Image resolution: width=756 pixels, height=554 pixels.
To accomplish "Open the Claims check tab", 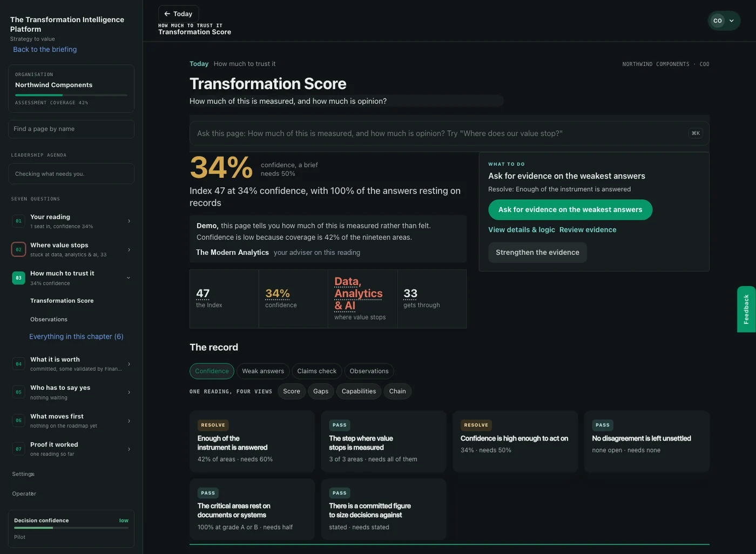I will (x=316, y=371).
